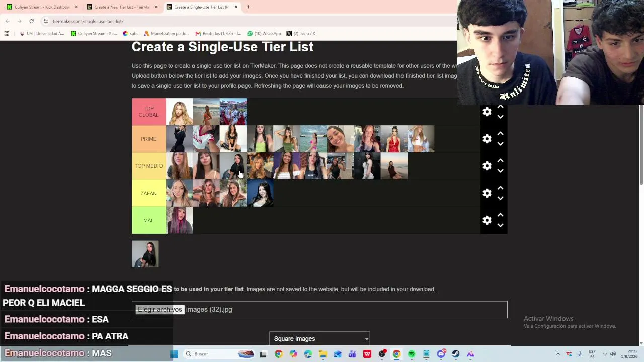The height and width of the screenshot is (362, 644).
Task: Select the pink-haired image in MAL row
Action: coord(179,220)
